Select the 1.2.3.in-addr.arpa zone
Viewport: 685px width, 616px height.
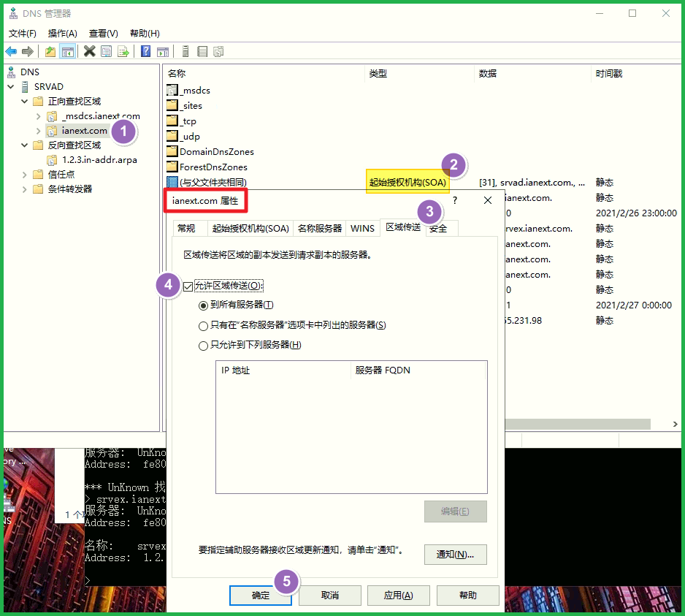(x=99, y=160)
